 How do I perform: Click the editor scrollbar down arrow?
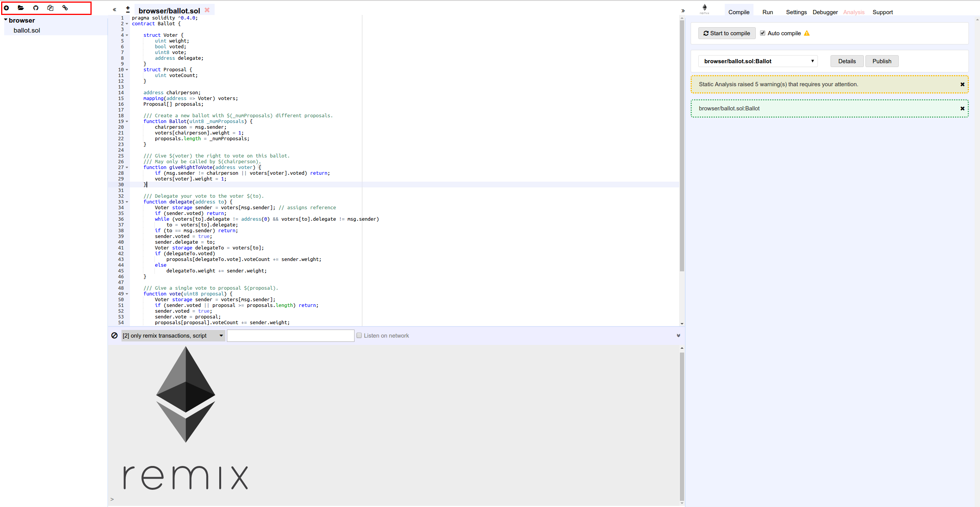[x=682, y=323]
